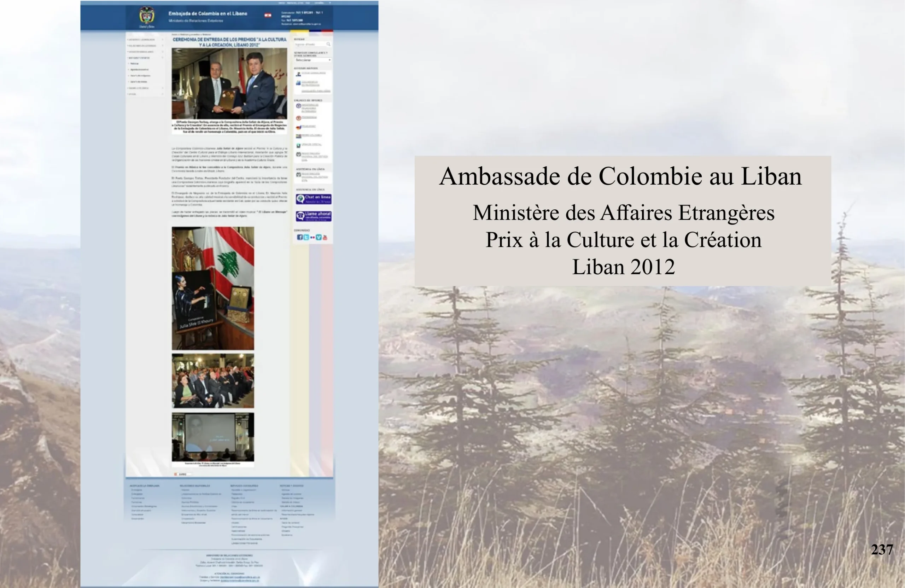Click the Chat en línea button
This screenshot has width=905, height=588.
tap(313, 199)
